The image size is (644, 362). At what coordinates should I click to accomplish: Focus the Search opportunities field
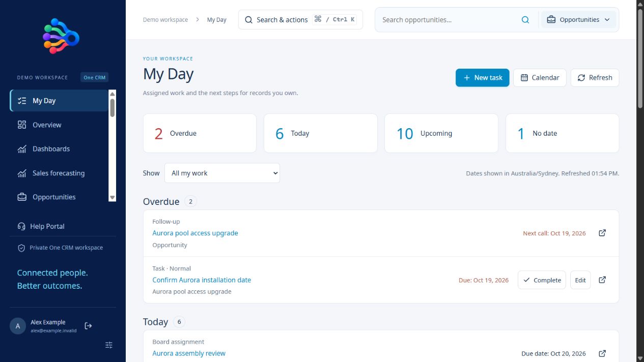click(x=448, y=20)
